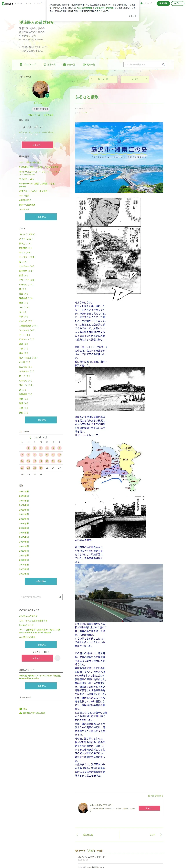This screenshot has width=186, height=868.
Task: Click the three-dots button beside top フォロー
Action: coord(57,145)
